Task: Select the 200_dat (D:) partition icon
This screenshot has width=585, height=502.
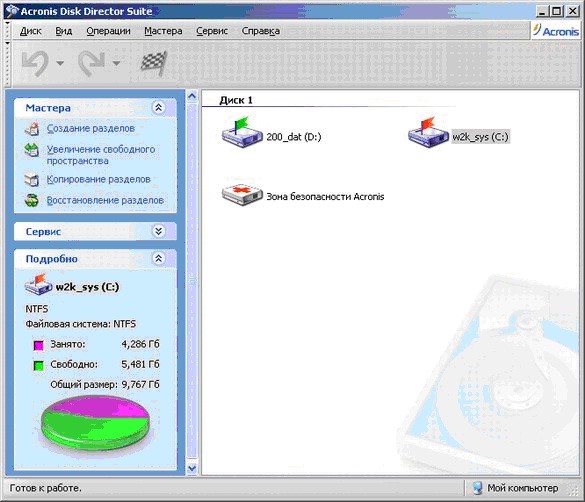Action: (x=242, y=132)
